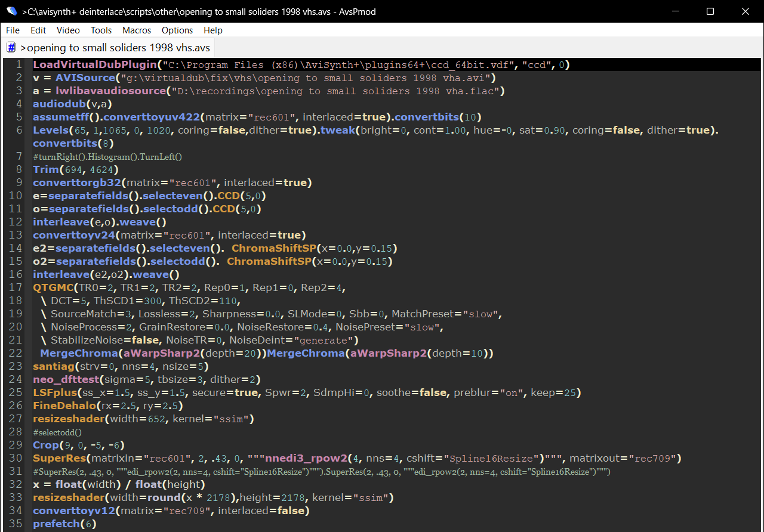
Task: Maximize the AvsPmod window
Action: click(710, 11)
